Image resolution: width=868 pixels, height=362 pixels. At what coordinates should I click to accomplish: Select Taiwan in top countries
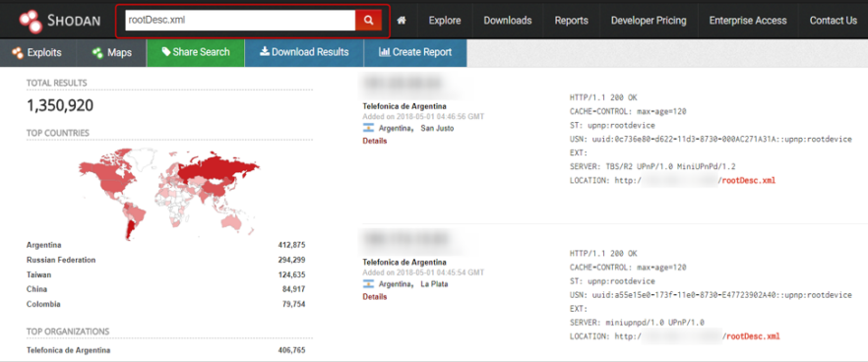pyautogui.click(x=38, y=274)
